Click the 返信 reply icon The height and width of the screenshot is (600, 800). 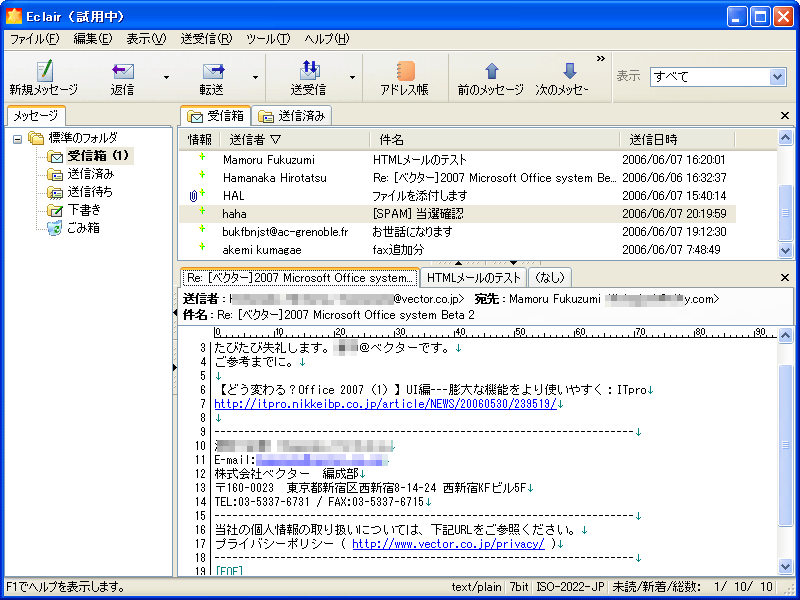[x=122, y=71]
